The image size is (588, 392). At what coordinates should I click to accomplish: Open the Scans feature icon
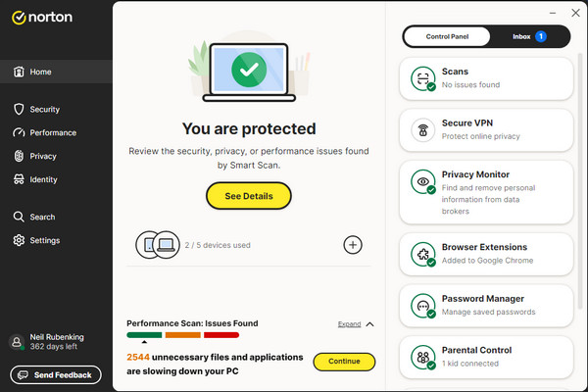coord(423,78)
